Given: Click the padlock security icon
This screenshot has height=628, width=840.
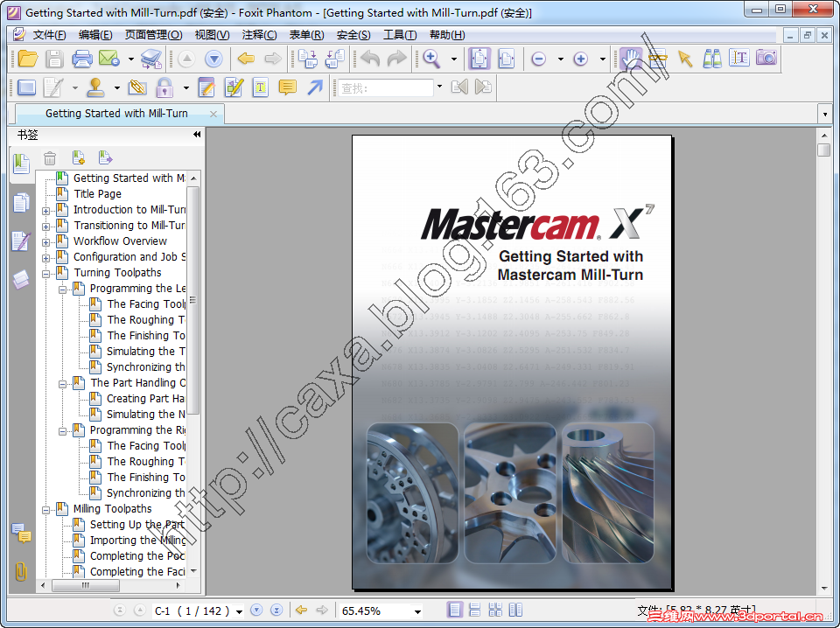Looking at the screenshot, I should [164, 87].
